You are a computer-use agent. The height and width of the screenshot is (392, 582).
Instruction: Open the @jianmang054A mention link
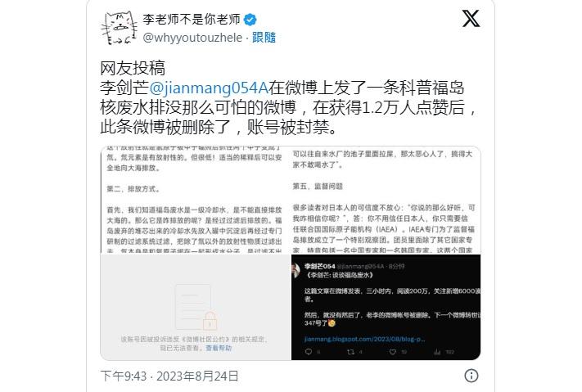pos(209,88)
